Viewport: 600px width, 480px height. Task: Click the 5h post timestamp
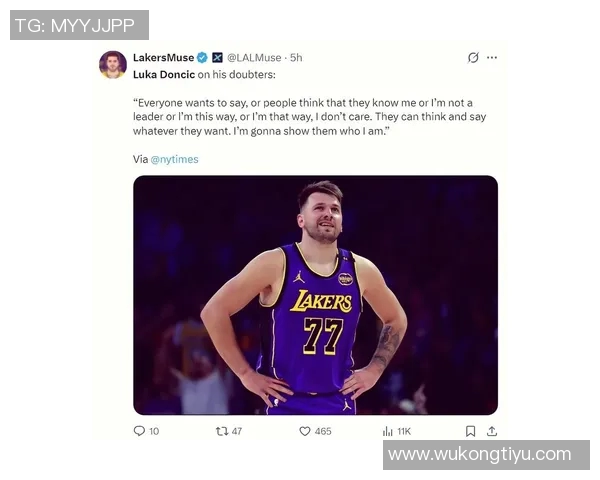295,58
